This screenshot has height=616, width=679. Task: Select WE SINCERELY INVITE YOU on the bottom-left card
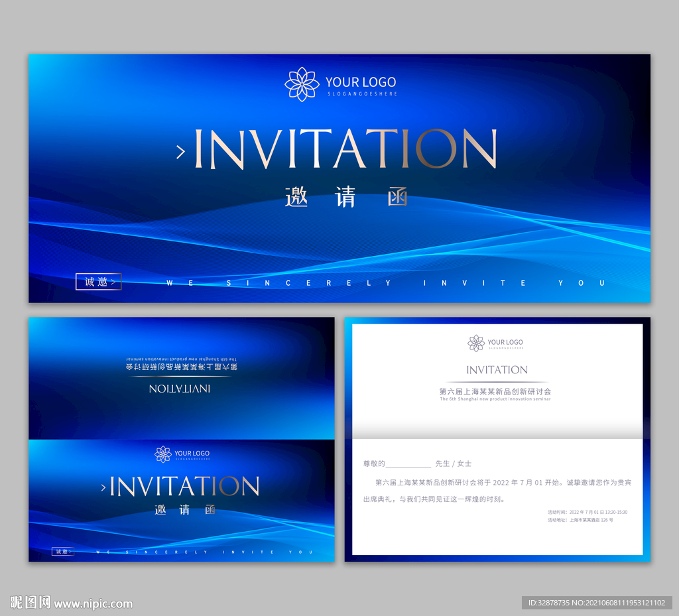pos(204,552)
